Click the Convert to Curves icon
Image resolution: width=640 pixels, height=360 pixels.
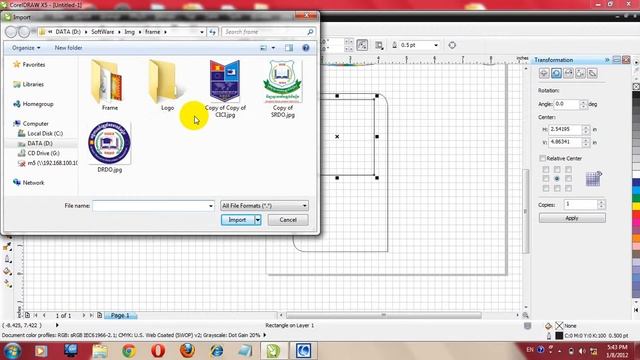tap(452, 45)
